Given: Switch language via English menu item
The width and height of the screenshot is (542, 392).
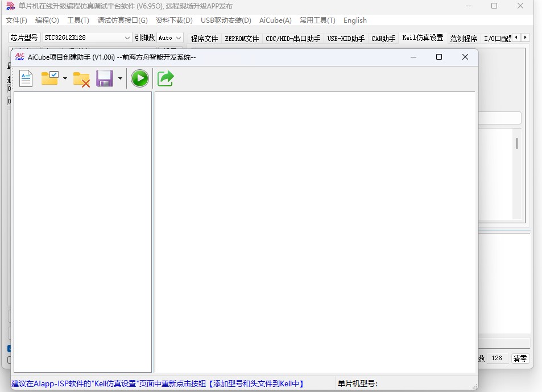Looking at the screenshot, I should [355, 20].
